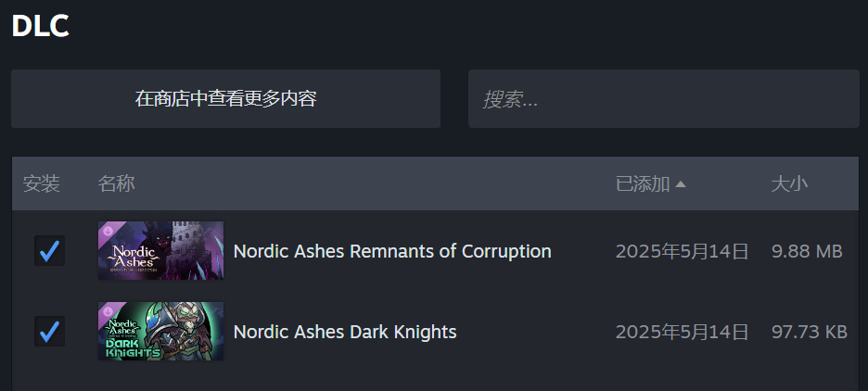Click the purple DLC badge on Remnants of Corruption thumbnail
The width and height of the screenshot is (868, 391).
pos(107,230)
